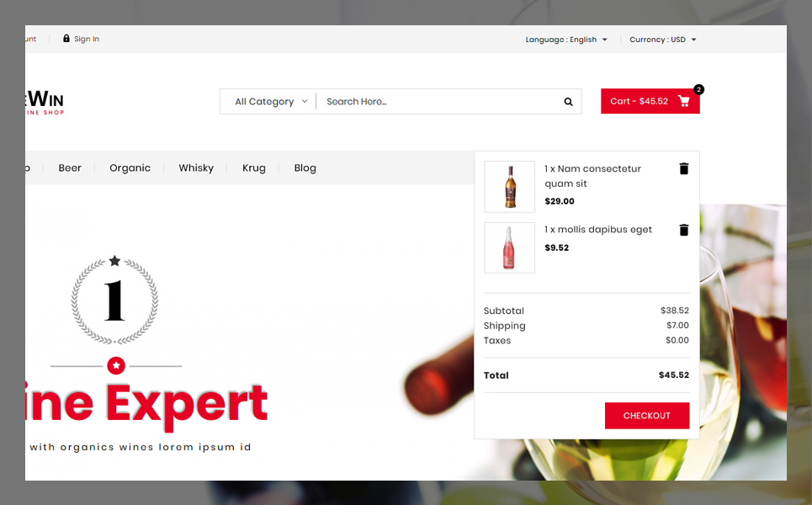
Task: Focus the Search Here input field
Action: (440, 102)
